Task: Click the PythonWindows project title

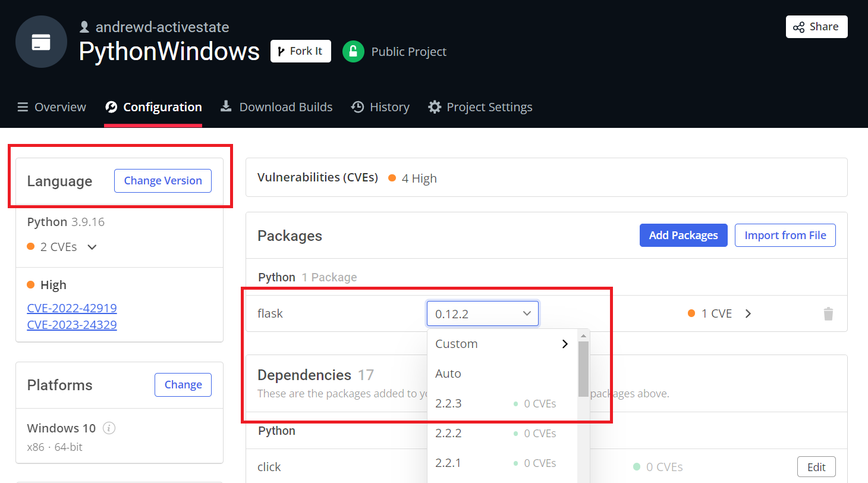Action: (169, 52)
